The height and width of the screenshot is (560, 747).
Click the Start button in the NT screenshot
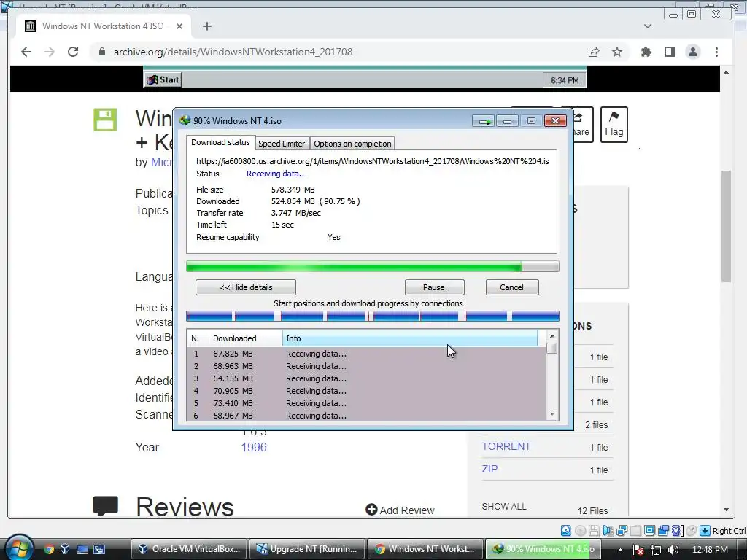click(x=163, y=80)
